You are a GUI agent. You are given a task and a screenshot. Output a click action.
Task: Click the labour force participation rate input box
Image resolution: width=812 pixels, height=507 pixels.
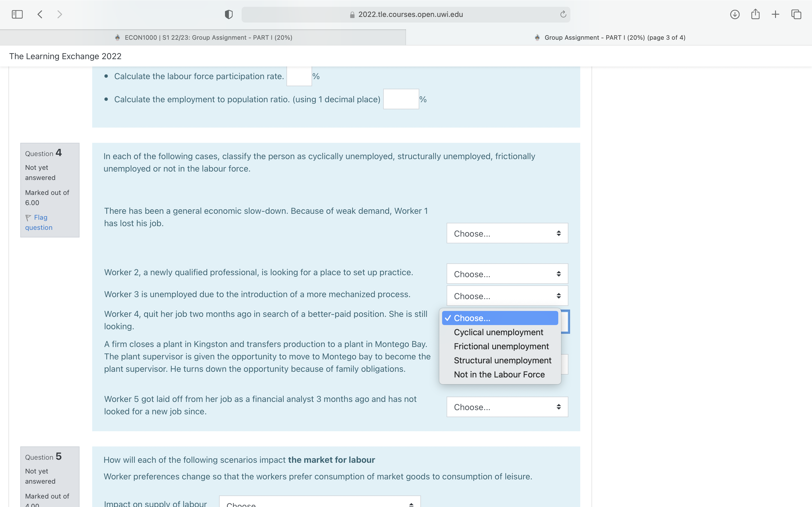click(299, 76)
